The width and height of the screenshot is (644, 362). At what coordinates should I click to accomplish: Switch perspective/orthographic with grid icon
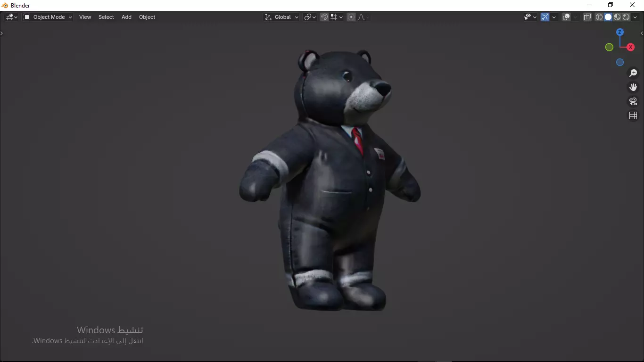click(x=633, y=115)
